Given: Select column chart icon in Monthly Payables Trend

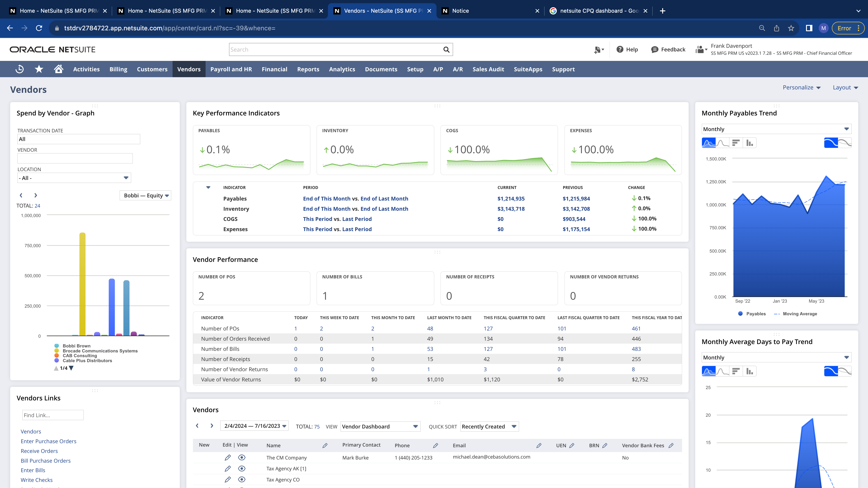Looking at the screenshot, I should [749, 143].
